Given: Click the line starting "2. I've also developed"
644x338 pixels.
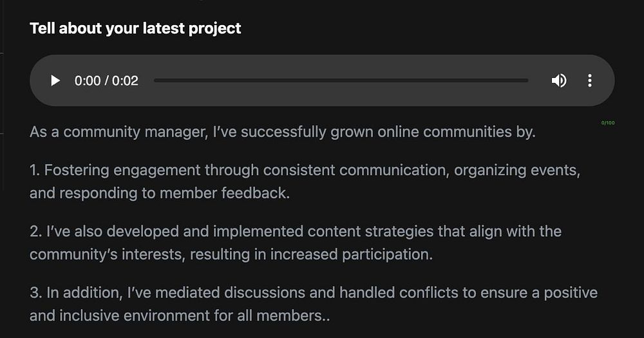Looking at the screenshot, I should tap(295, 230).
